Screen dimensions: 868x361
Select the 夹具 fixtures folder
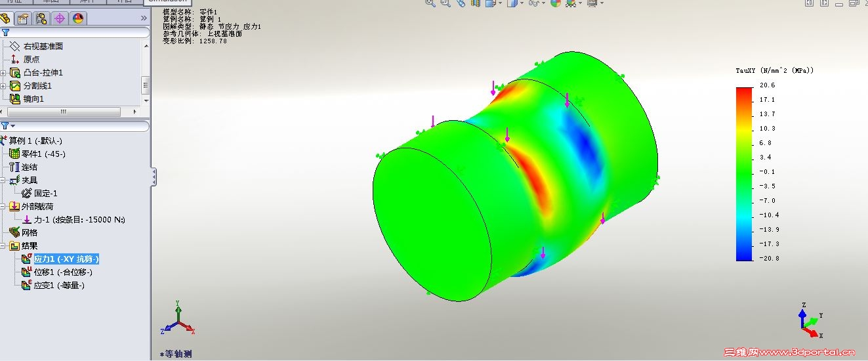coord(30,180)
